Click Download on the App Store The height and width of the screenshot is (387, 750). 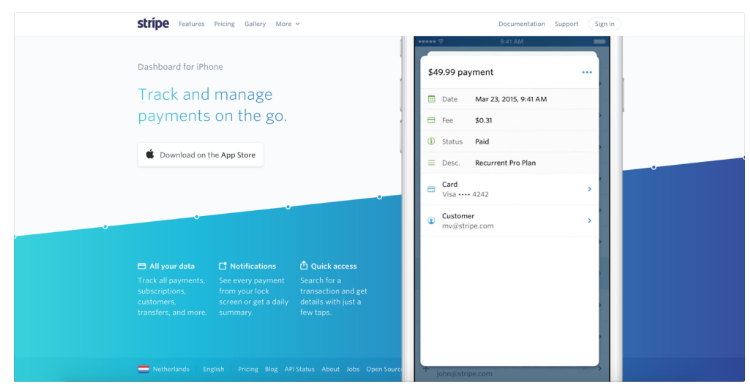(x=200, y=155)
